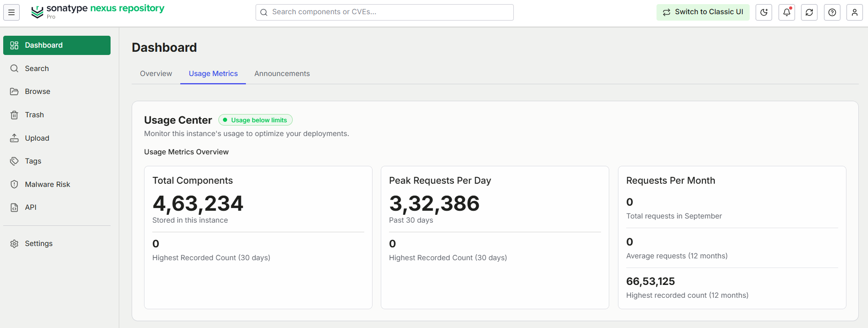Click the Usage Metrics Overview subheading
This screenshot has height=328, width=868.
186,152
